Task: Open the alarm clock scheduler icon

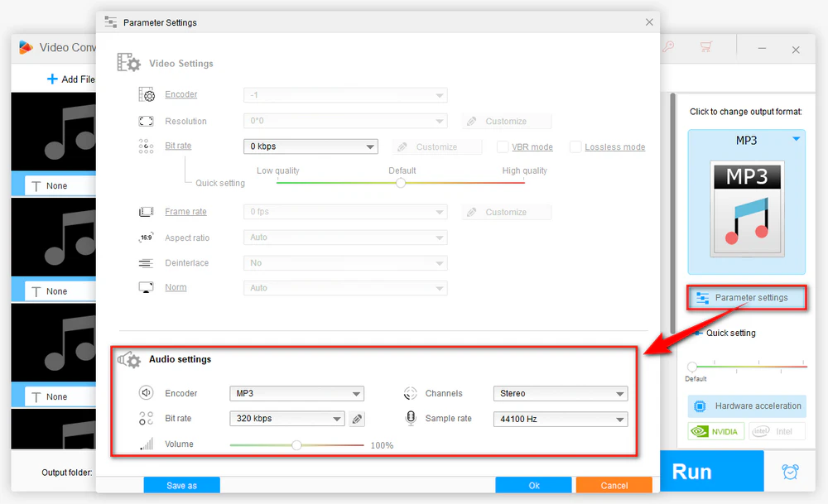Action: point(791,471)
